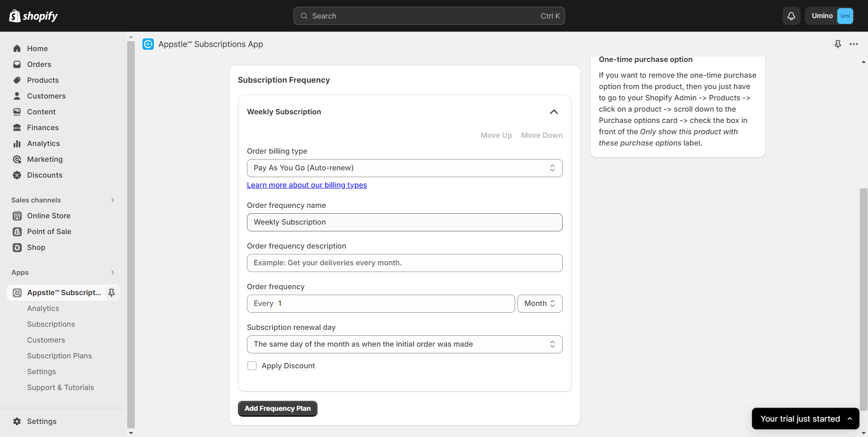Unpin Appstle app in sidebar
868x437 pixels.
[111, 292]
